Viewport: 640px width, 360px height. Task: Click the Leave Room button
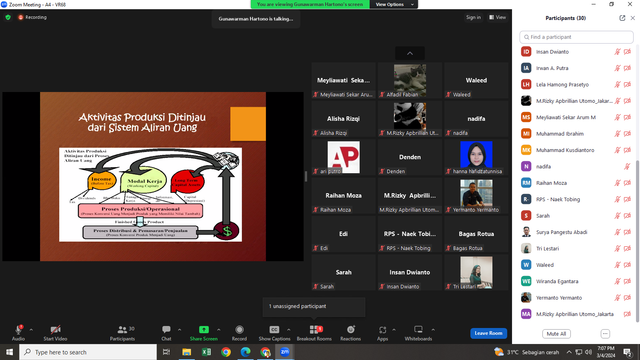[489, 333]
